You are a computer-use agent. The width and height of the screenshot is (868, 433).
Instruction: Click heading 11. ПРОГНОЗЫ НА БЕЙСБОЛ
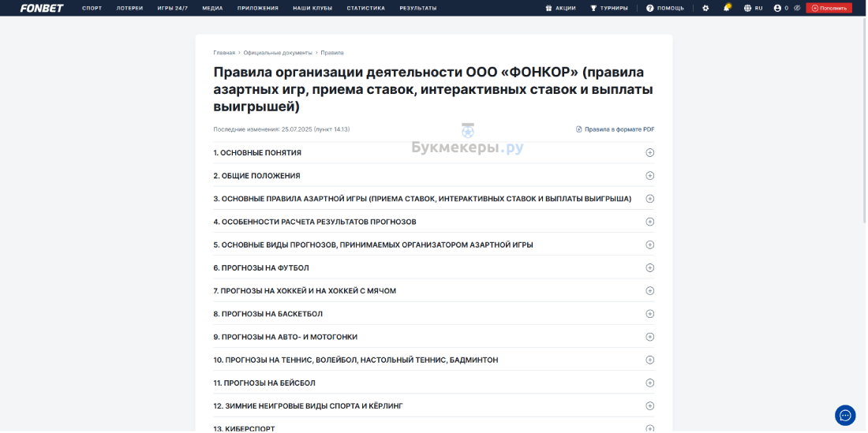264,383
